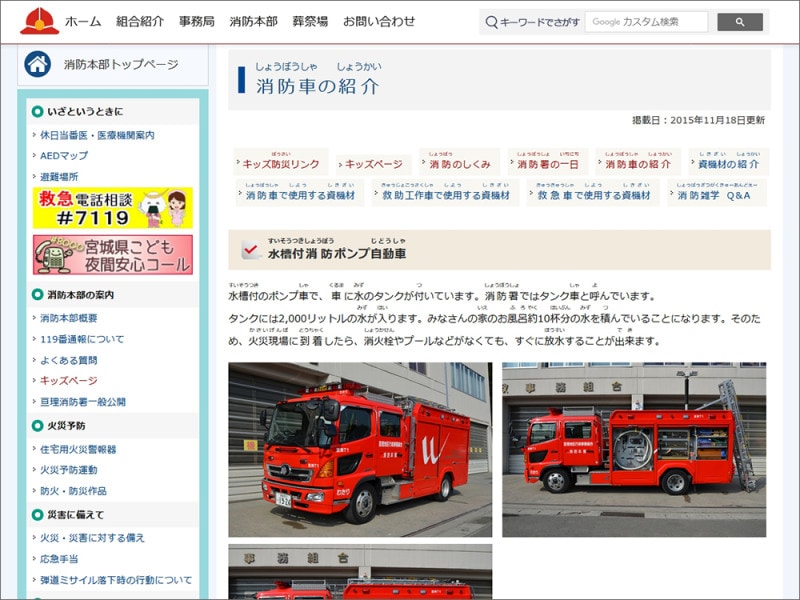Click the home icon beside 消防本部トップページ
Viewport: 800px width, 600px height.
(x=37, y=64)
